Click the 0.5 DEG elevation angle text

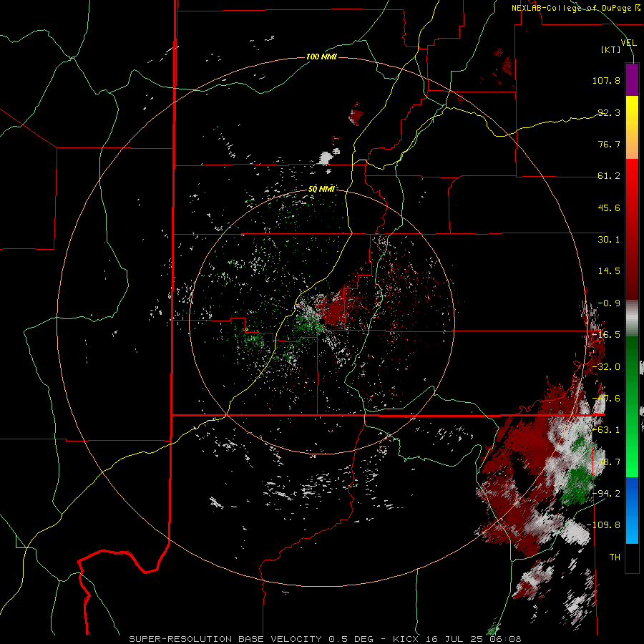pos(351,639)
